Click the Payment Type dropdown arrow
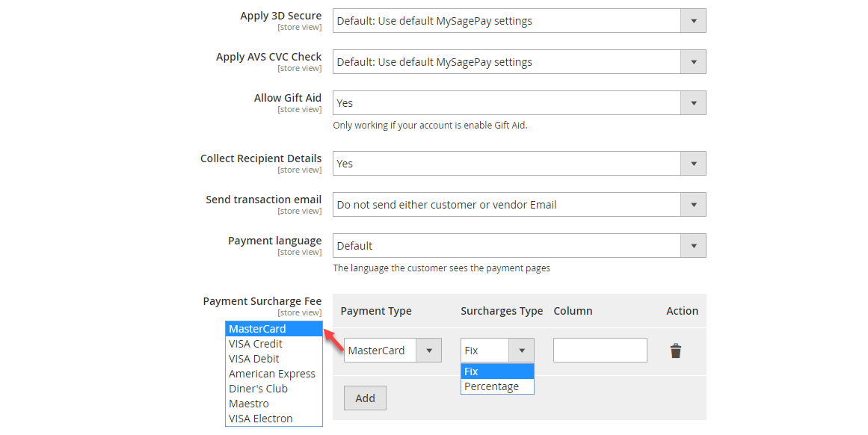The image size is (868, 435). [x=430, y=350]
